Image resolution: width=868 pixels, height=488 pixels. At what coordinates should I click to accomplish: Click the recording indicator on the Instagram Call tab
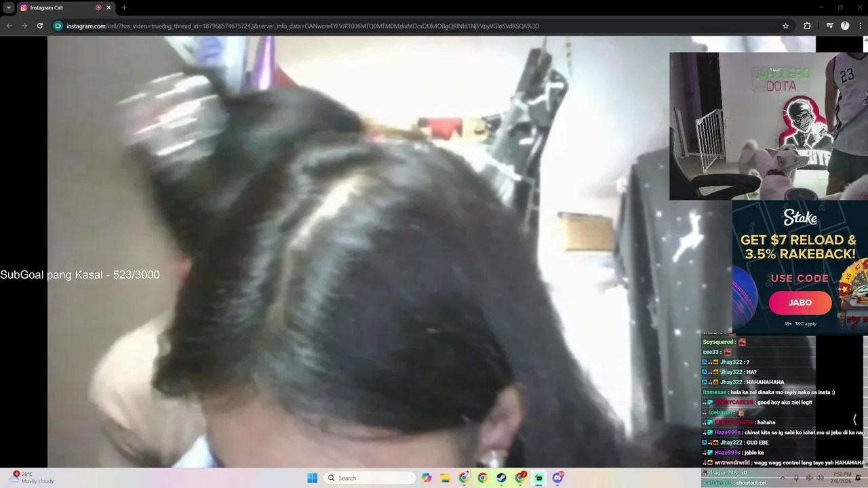point(98,7)
